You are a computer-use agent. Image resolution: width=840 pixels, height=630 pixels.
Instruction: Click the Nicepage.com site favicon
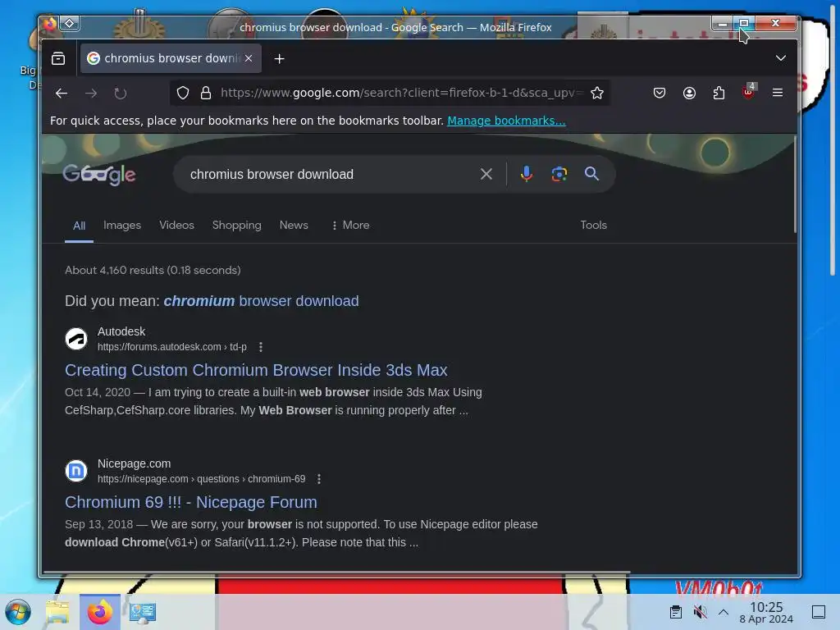click(76, 471)
